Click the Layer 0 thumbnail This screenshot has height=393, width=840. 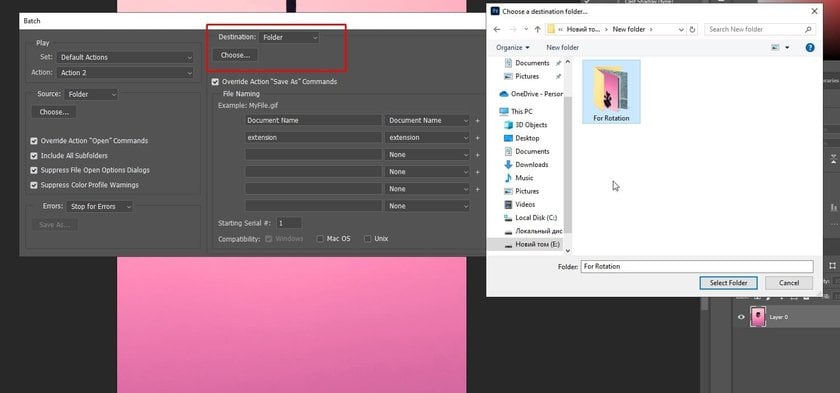pos(758,317)
